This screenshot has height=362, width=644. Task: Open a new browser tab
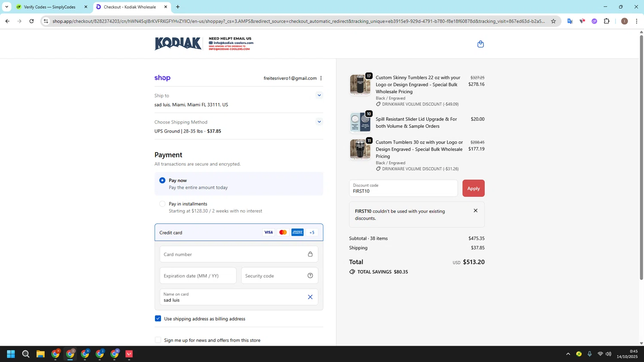coord(178,7)
